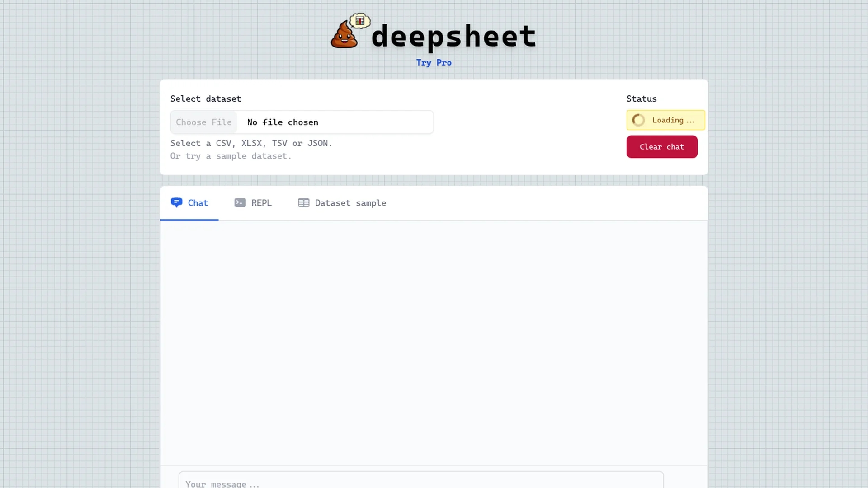The image size is (868, 488).
Task: Switch to the REPL tab label
Action: coord(262,203)
